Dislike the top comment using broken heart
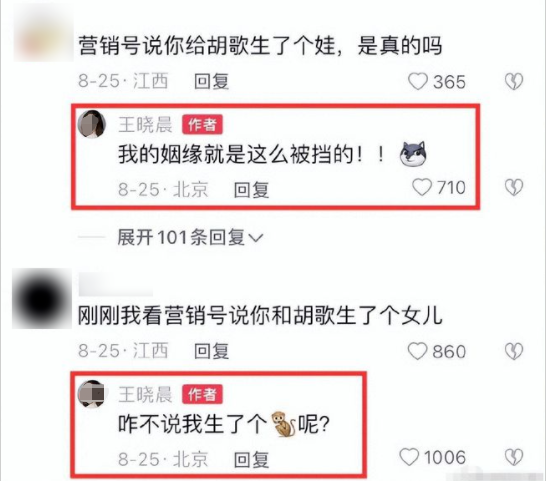This screenshot has width=547, height=481. coord(514,82)
